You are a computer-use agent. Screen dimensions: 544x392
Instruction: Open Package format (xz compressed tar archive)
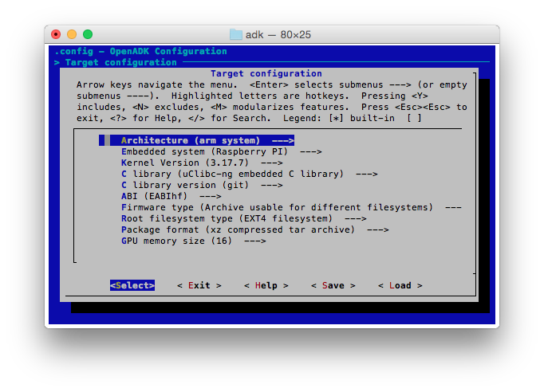tap(254, 229)
